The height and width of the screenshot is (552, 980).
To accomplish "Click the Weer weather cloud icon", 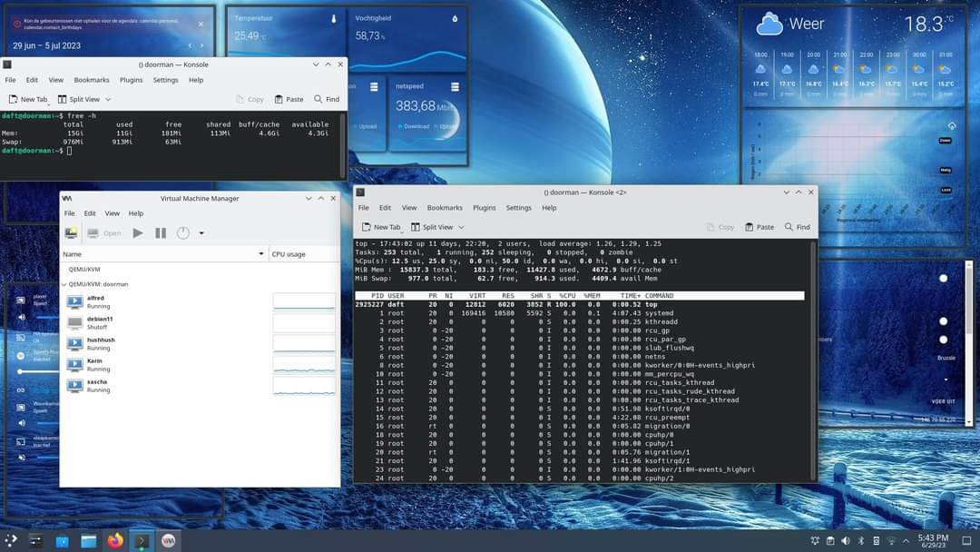I will click(769, 25).
